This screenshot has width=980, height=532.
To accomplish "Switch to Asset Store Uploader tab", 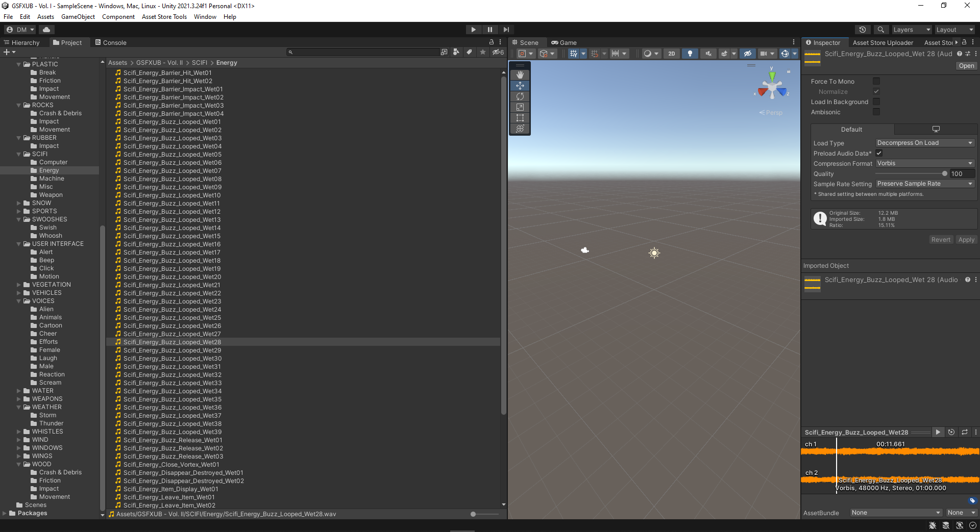I will (x=883, y=42).
